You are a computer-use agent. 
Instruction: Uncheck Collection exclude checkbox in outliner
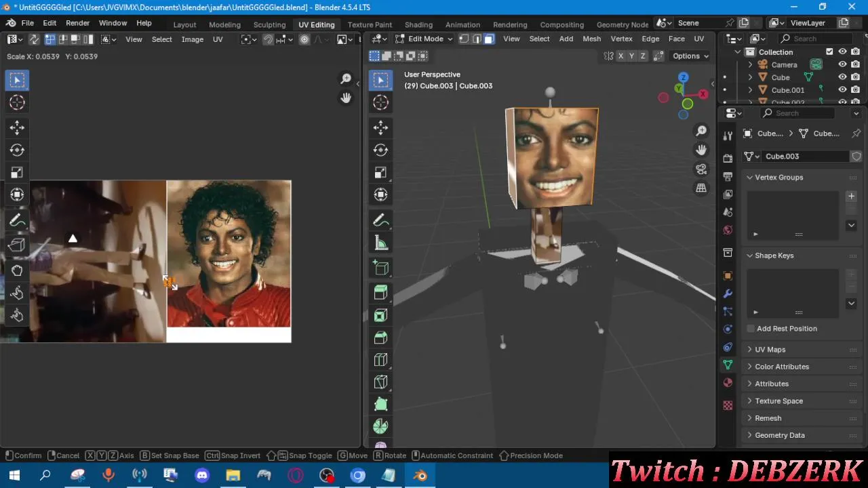[x=829, y=52]
